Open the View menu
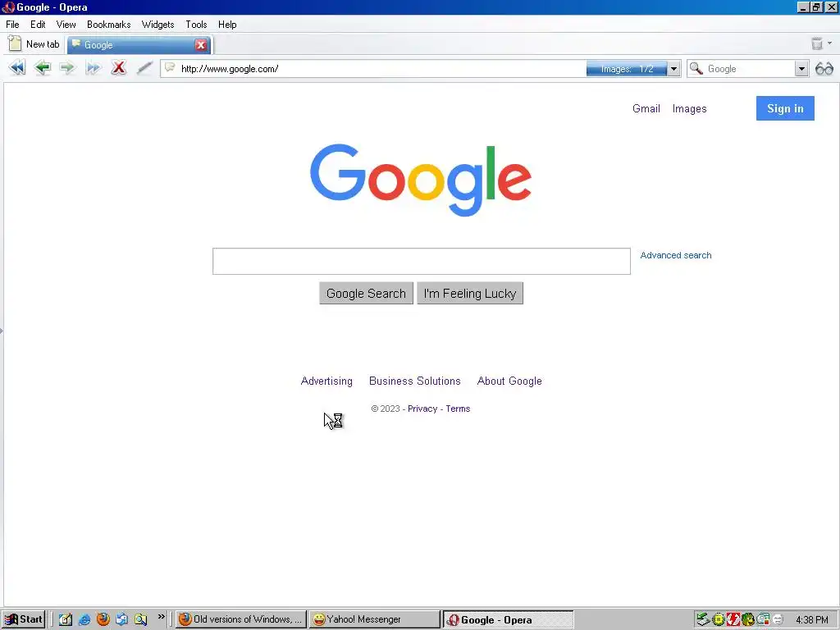The height and width of the screenshot is (630, 840). (66, 25)
